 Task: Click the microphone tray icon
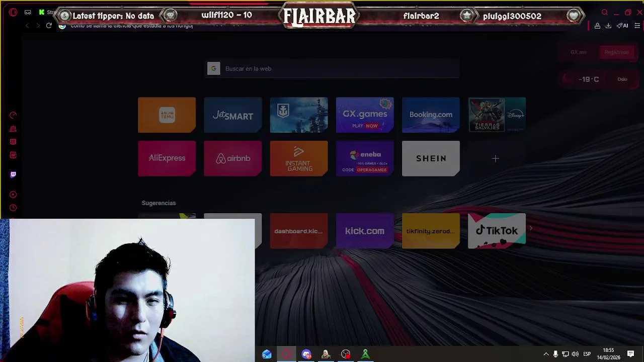tap(555, 354)
